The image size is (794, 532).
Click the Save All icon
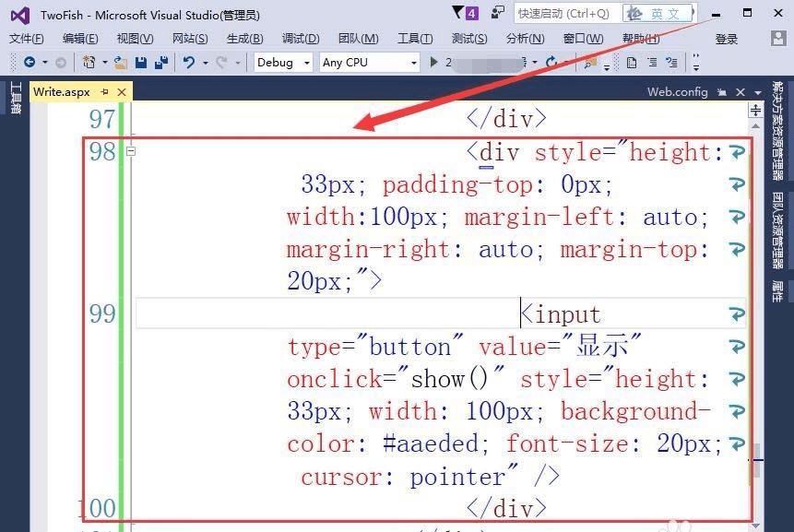[161, 63]
